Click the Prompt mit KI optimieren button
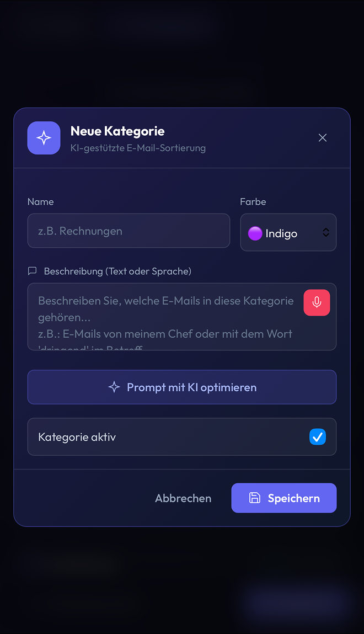This screenshot has width=364, height=634. pyautogui.click(x=182, y=387)
